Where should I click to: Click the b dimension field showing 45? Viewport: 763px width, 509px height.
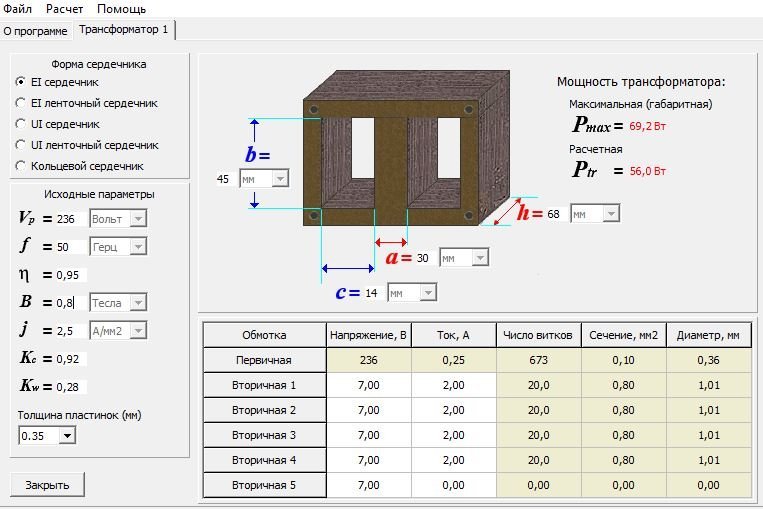(x=225, y=179)
